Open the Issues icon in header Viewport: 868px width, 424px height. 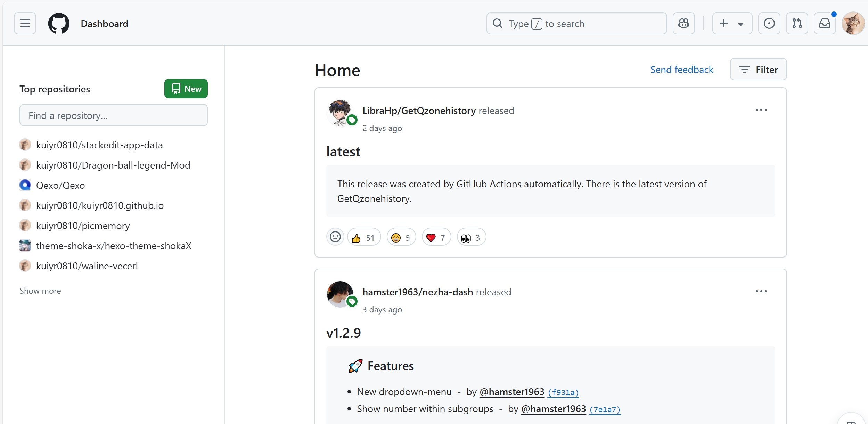coord(769,23)
